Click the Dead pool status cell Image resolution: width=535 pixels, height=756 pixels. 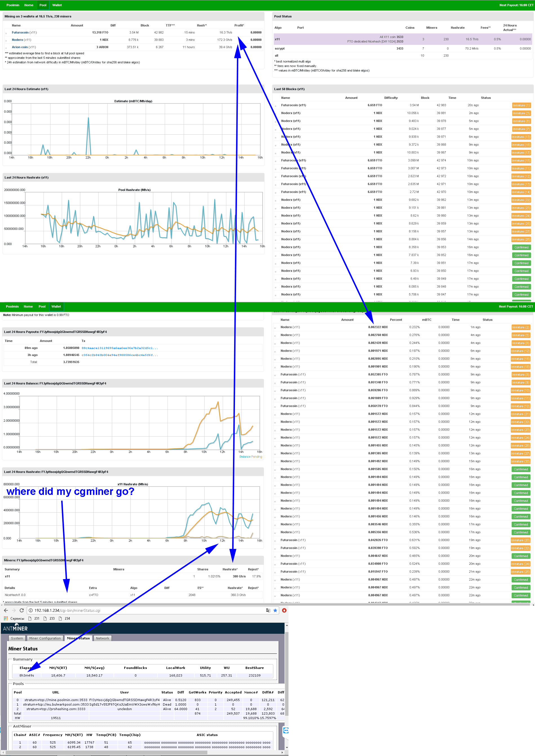167,705
